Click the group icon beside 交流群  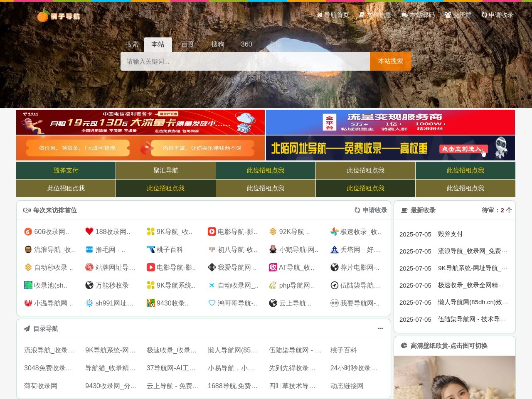pos(448,15)
